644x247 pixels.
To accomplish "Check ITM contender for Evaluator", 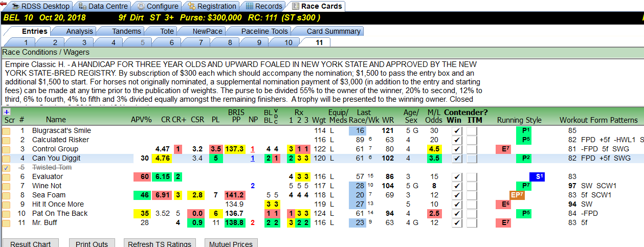I will (x=473, y=176).
